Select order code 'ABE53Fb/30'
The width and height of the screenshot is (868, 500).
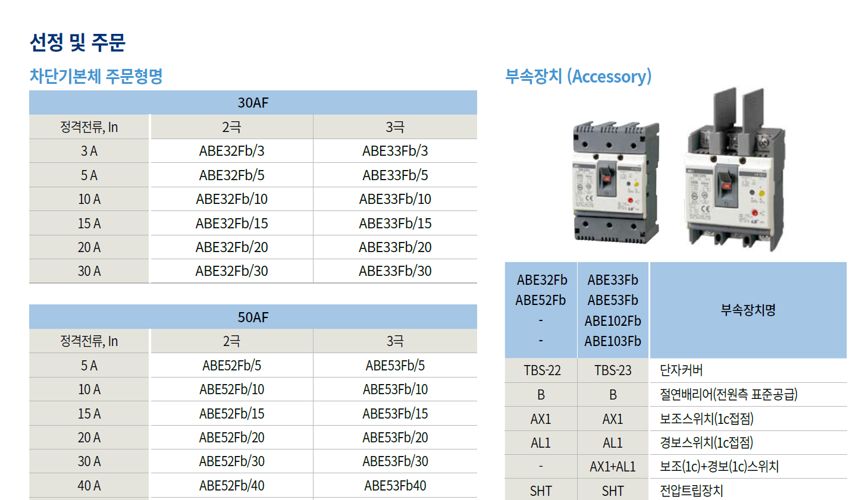tap(395, 461)
